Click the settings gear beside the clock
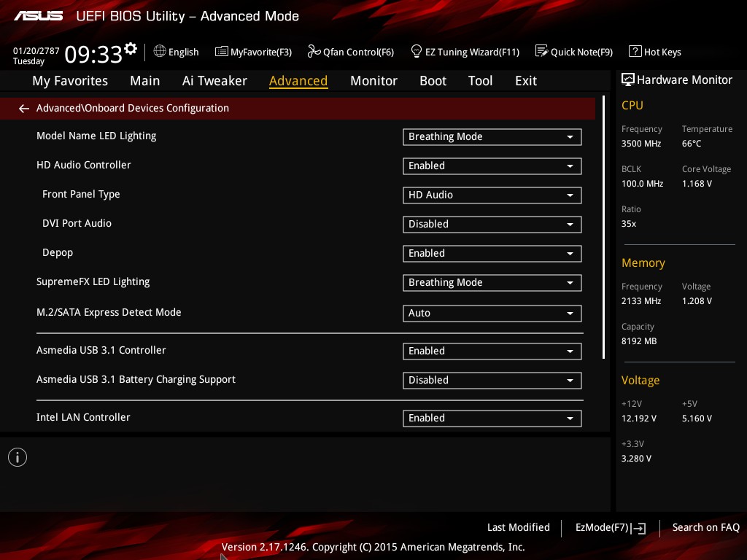This screenshot has width=747, height=560. point(131,49)
